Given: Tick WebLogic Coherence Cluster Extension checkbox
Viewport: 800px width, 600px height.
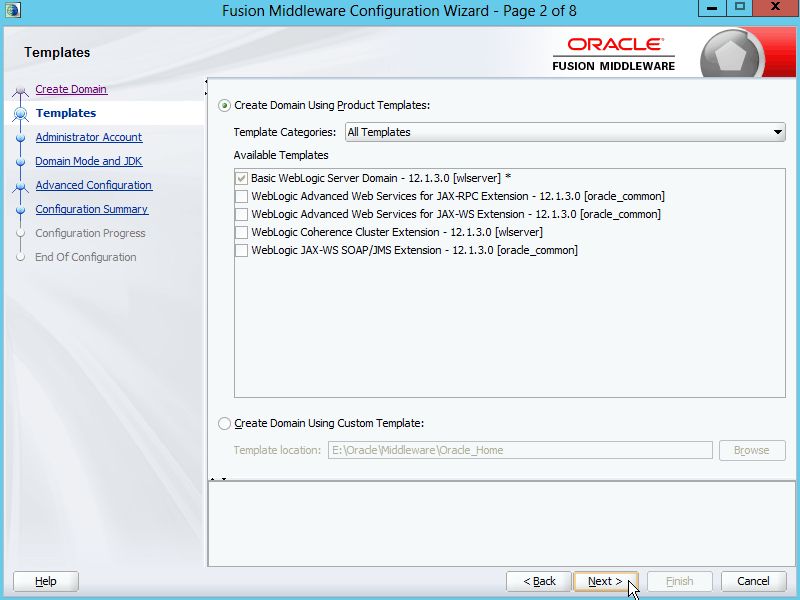Looking at the screenshot, I should pyautogui.click(x=241, y=232).
